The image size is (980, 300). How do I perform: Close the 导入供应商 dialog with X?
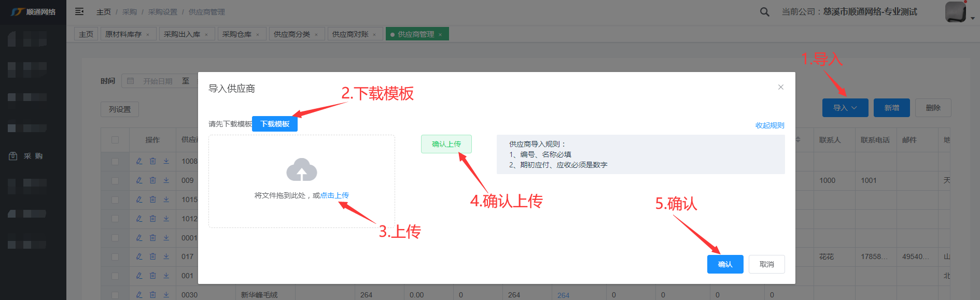tap(780, 87)
